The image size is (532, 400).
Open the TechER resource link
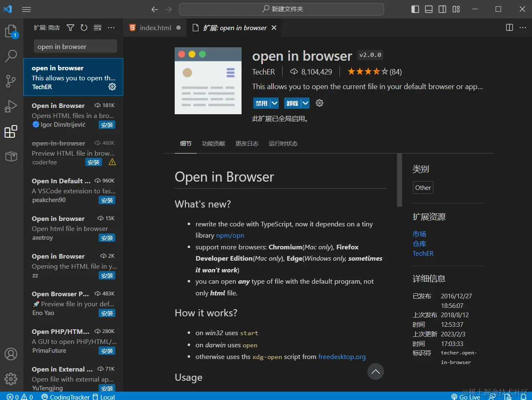[x=423, y=253]
